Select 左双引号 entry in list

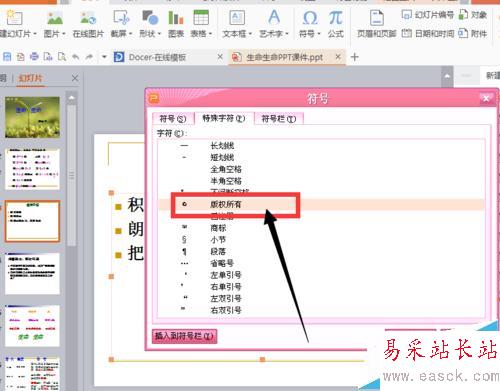[x=321, y=298]
